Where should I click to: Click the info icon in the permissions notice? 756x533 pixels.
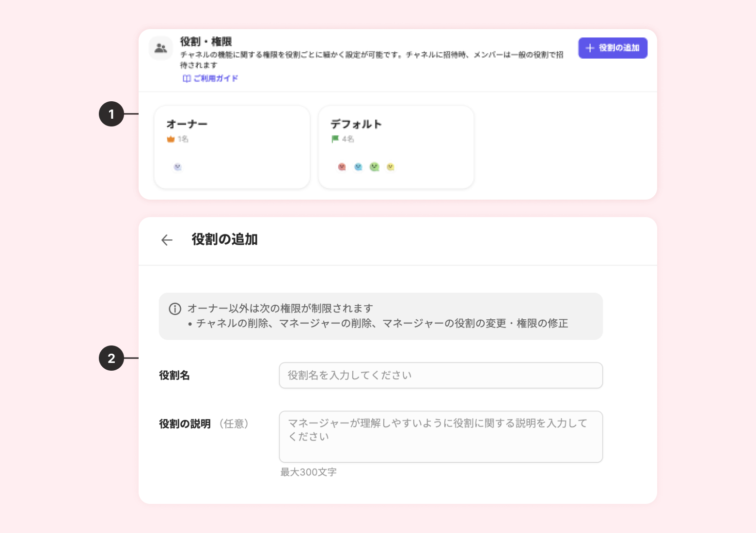tap(175, 309)
